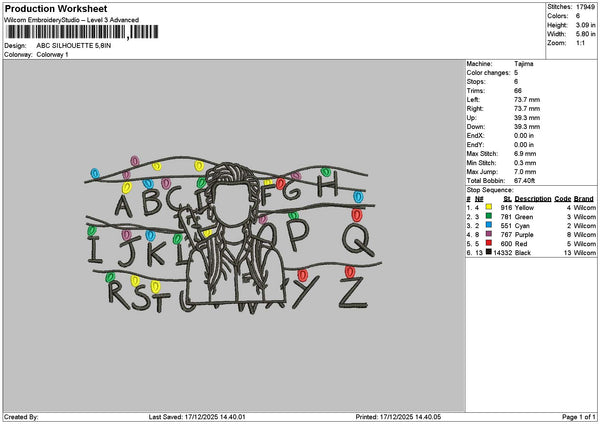Click the Trims value 66
This screenshot has height=424, width=600.
[x=518, y=91]
